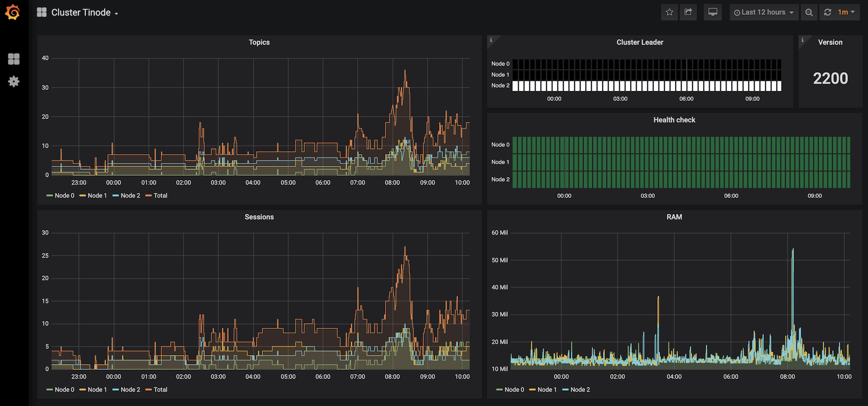868x406 pixels.
Task: Click the 2200 version value
Action: click(x=830, y=78)
